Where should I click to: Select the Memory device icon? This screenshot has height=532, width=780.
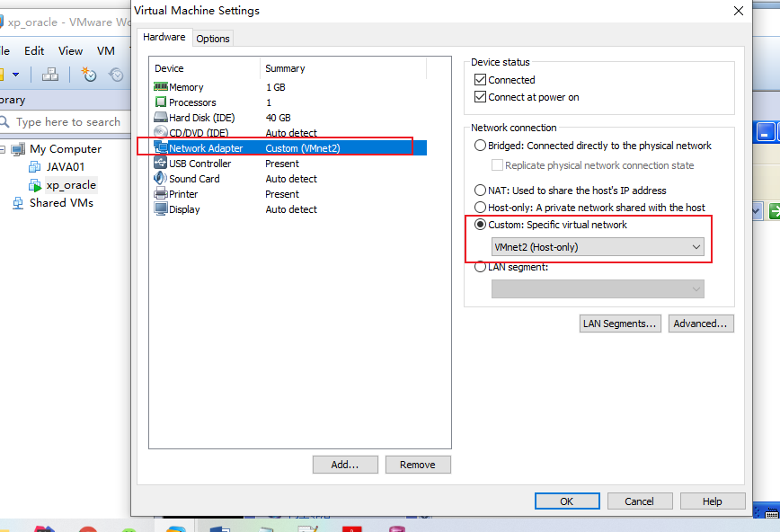pos(160,87)
